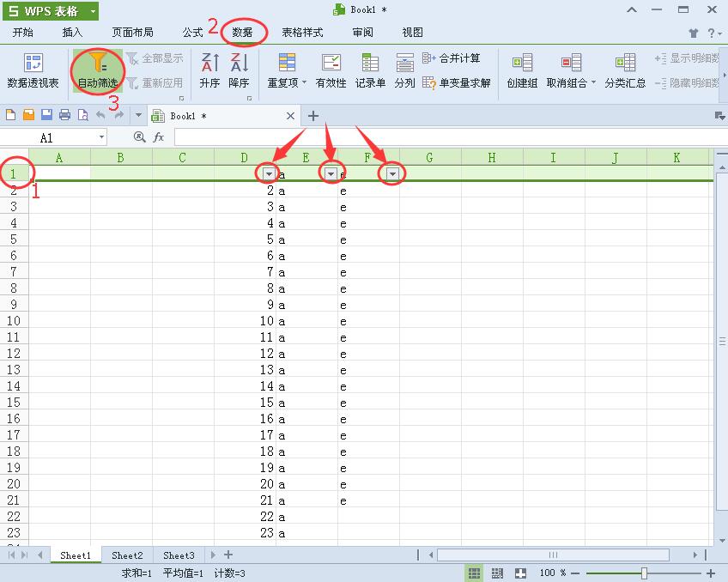This screenshot has height=582, width=728.
Task: Click the new document icon in quick toolbar
Action: 10,115
